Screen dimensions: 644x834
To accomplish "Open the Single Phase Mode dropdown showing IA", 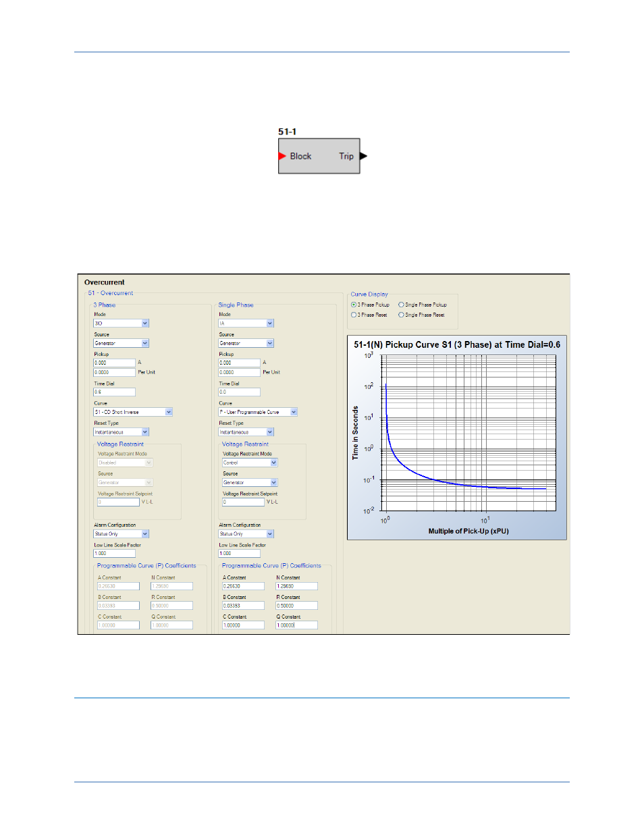I will pos(246,323).
